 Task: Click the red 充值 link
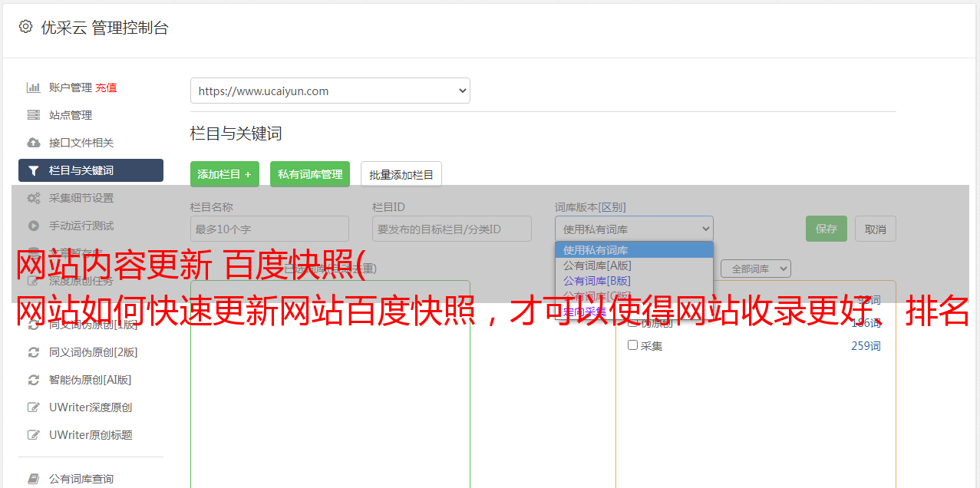pos(106,87)
